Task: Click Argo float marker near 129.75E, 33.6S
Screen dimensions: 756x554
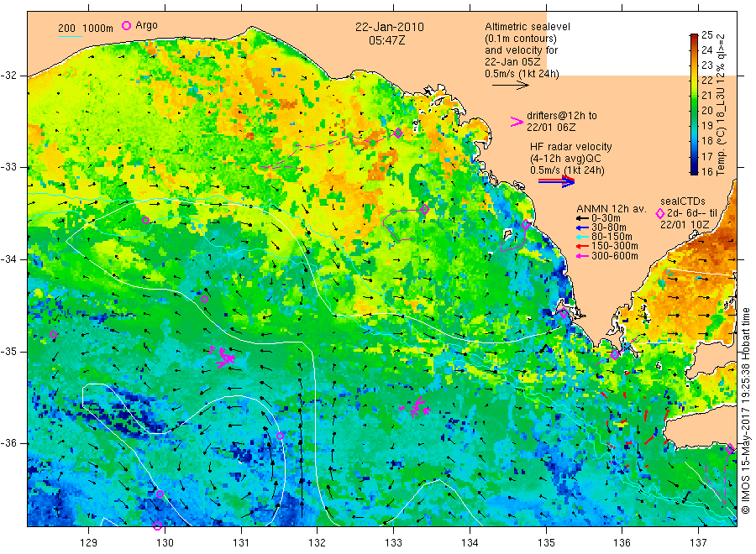Action: [145, 221]
